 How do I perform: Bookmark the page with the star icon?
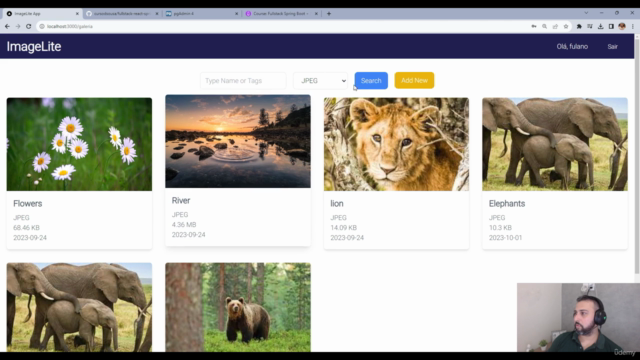(566, 26)
